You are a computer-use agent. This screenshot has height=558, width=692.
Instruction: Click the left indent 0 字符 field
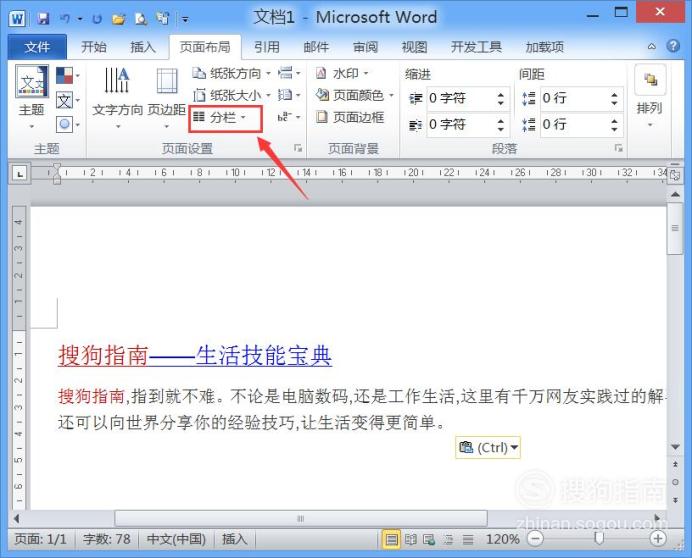(x=460, y=98)
